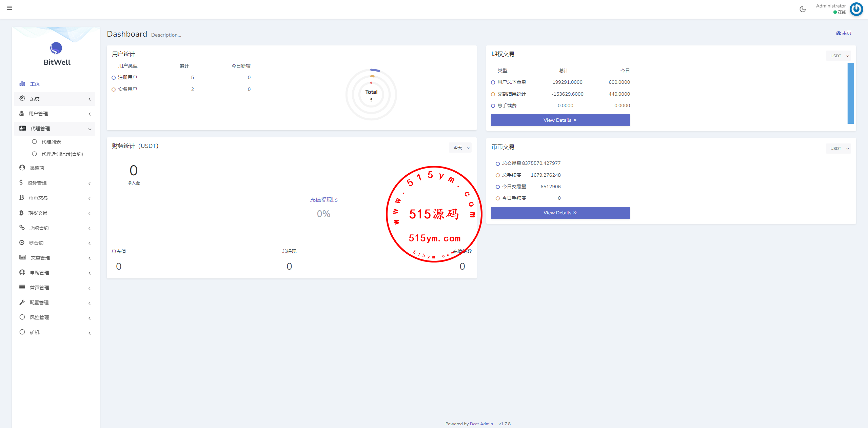This screenshot has width=868, height=428.
Task: Click the Administrator power avatar icon
Action: click(x=856, y=9)
